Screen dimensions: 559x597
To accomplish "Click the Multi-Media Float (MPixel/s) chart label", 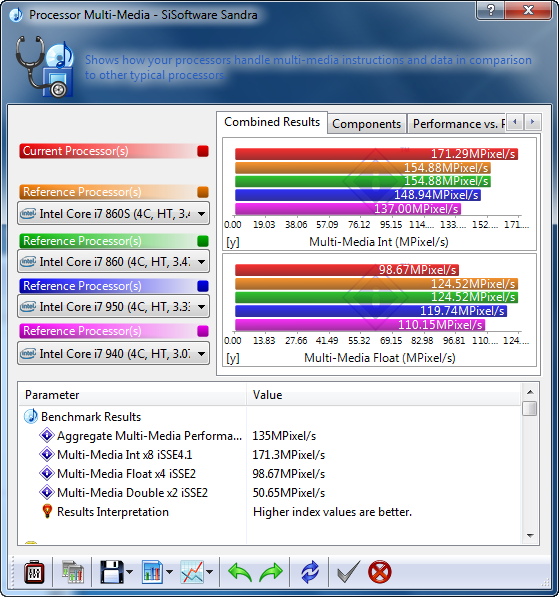I will click(380, 358).
